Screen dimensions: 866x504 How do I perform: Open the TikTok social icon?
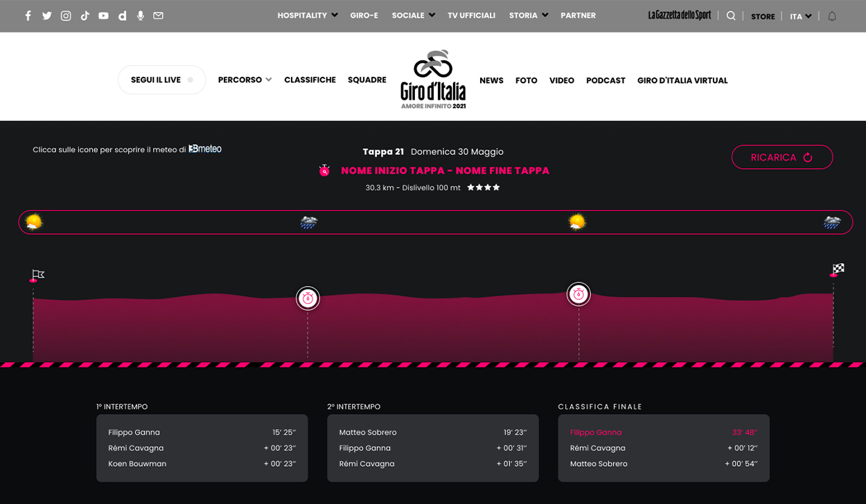pos(85,16)
